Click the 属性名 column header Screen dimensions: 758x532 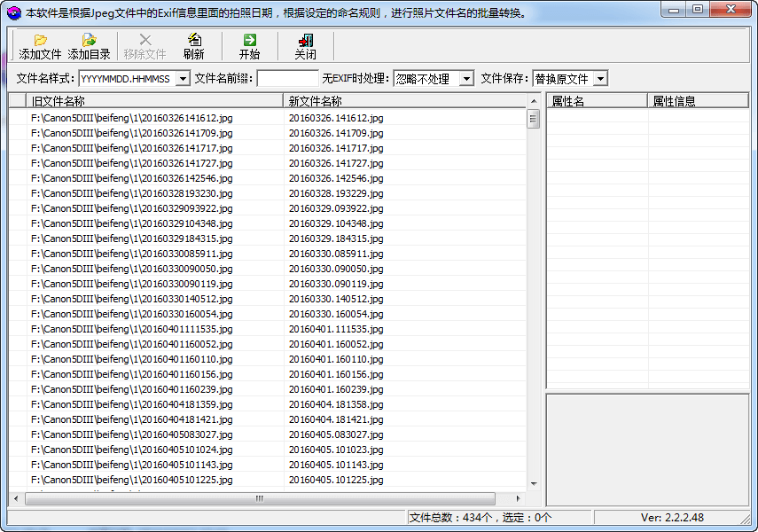point(597,101)
